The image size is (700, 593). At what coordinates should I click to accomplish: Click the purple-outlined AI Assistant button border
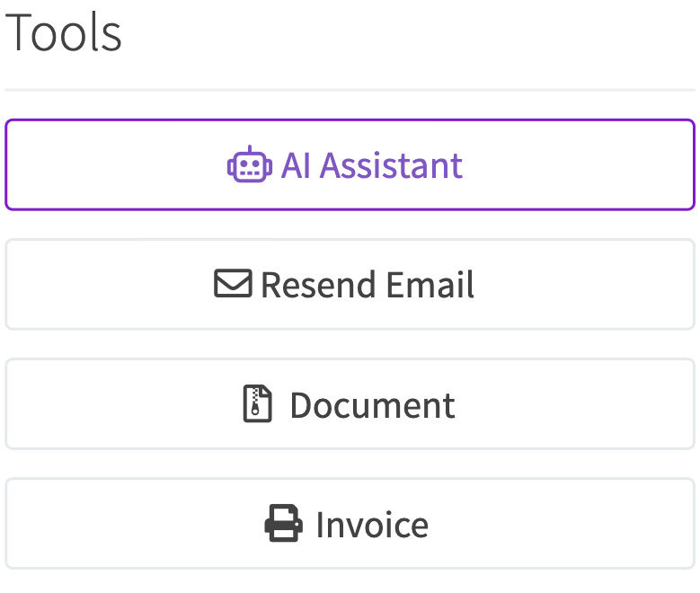tap(350, 120)
